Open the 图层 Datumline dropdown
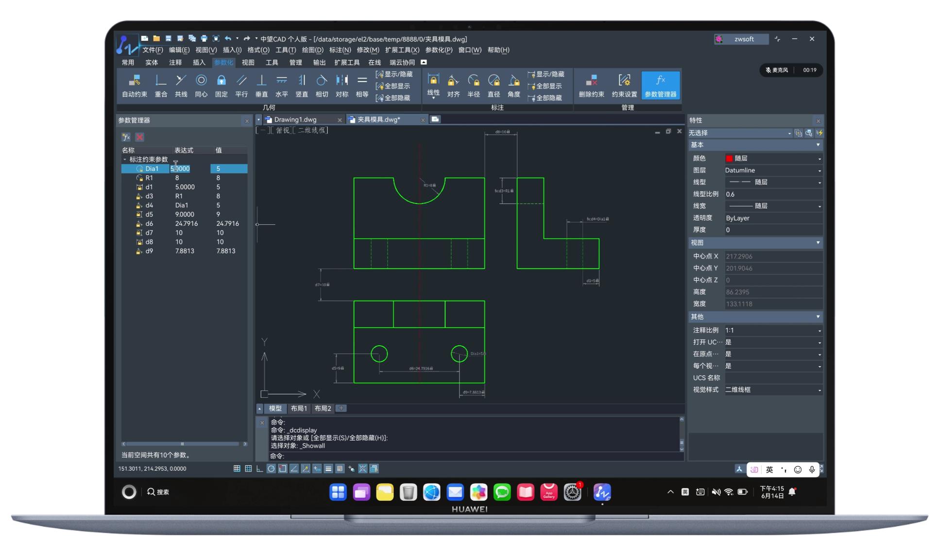Screen dimensions: 937x560 click(x=773, y=170)
